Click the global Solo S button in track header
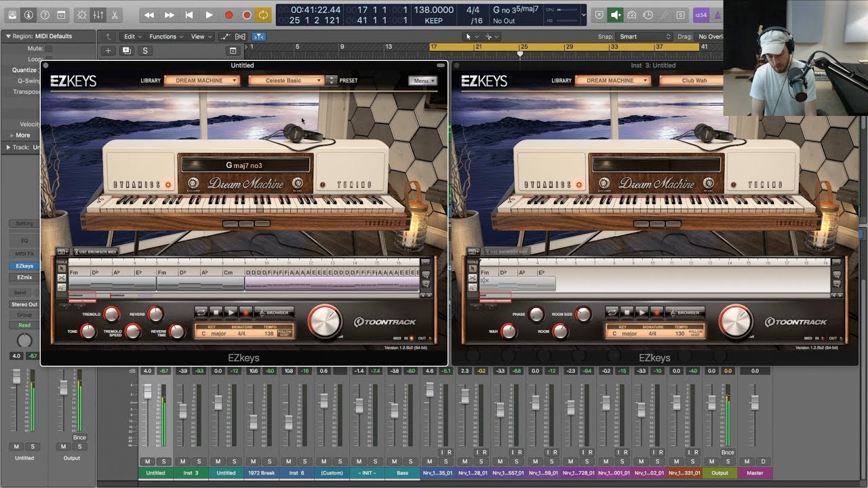 (x=144, y=50)
